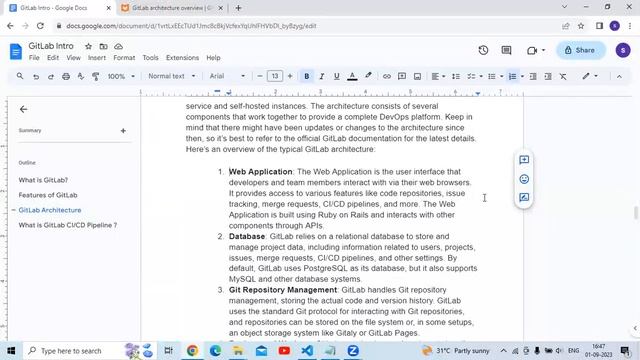Expand the checklist style dropdown arrow
640x360 pixels.
481,76
